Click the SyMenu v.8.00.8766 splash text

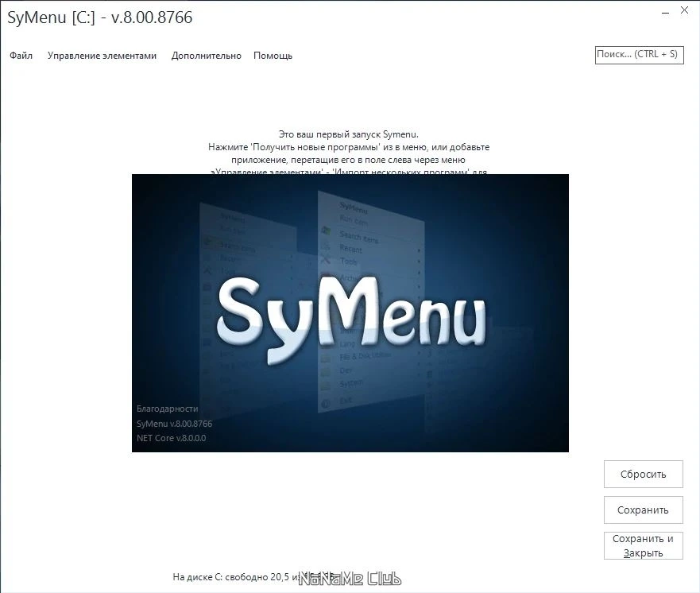[174, 424]
